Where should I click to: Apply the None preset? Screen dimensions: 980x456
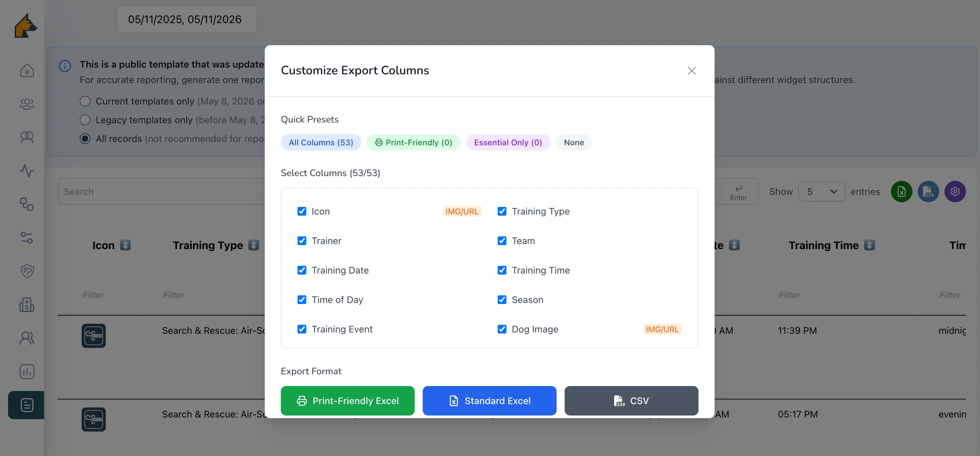[574, 142]
